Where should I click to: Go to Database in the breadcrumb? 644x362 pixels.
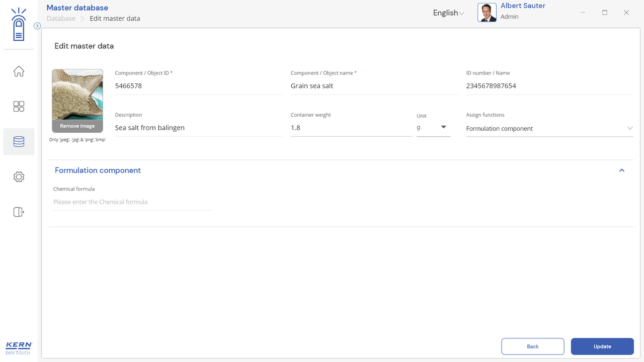(61, 19)
